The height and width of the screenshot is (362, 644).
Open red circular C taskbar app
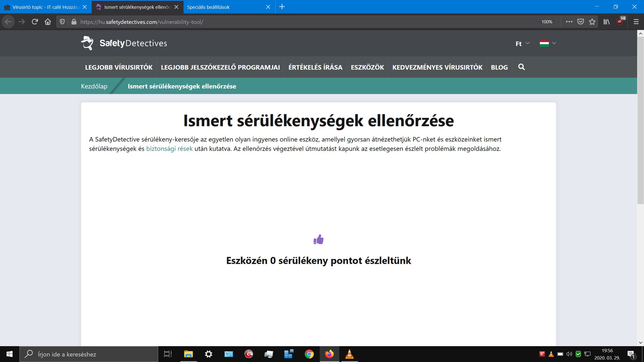click(x=249, y=354)
